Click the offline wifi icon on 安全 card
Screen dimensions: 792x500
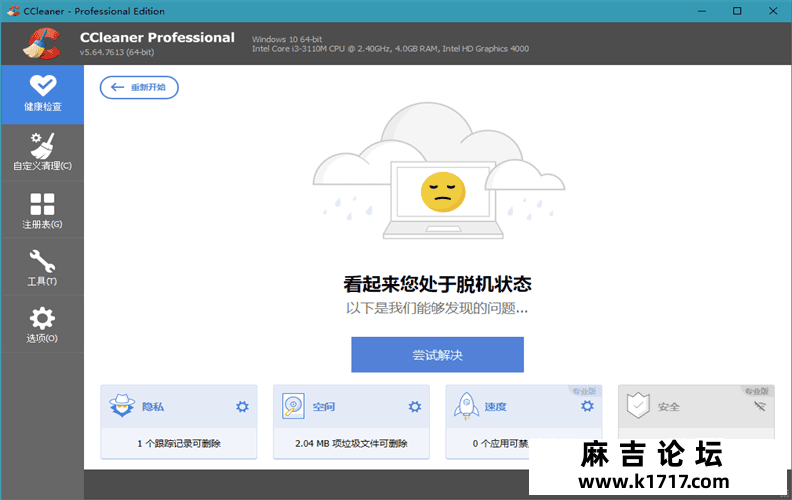coord(760,406)
